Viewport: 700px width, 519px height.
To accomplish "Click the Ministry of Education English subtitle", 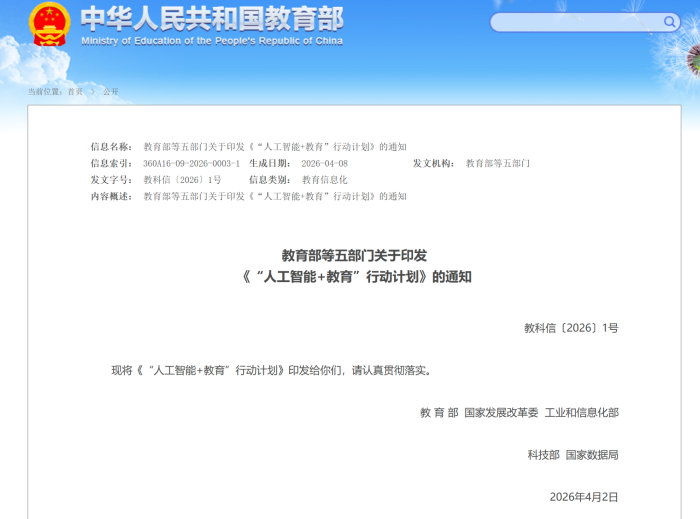I will tap(212, 41).
